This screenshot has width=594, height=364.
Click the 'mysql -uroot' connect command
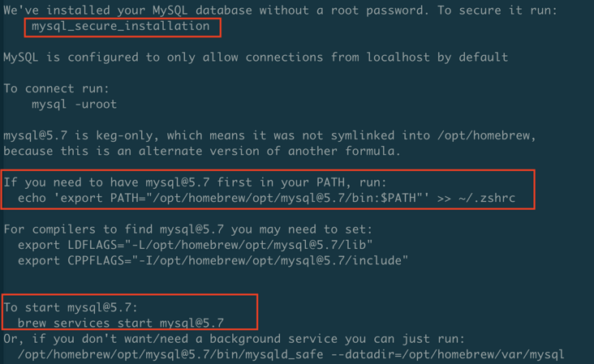coord(74,104)
